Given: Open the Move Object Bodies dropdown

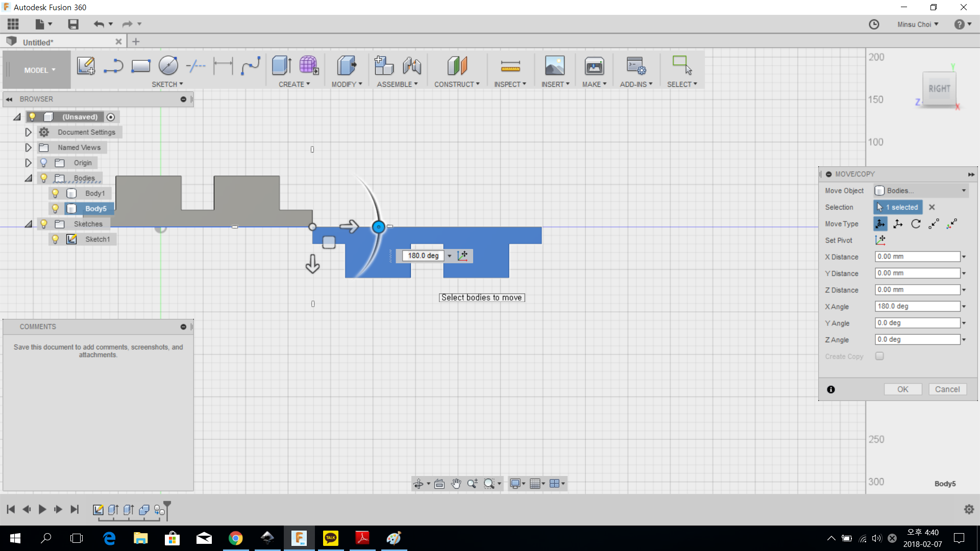Looking at the screenshot, I should pyautogui.click(x=921, y=191).
